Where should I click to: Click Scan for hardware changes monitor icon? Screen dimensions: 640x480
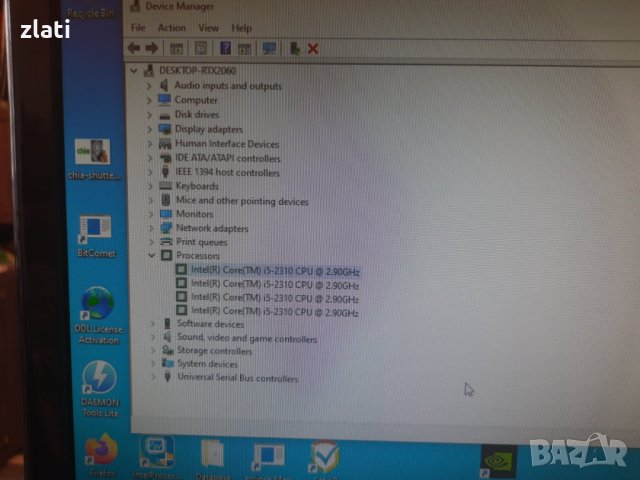tap(269, 49)
